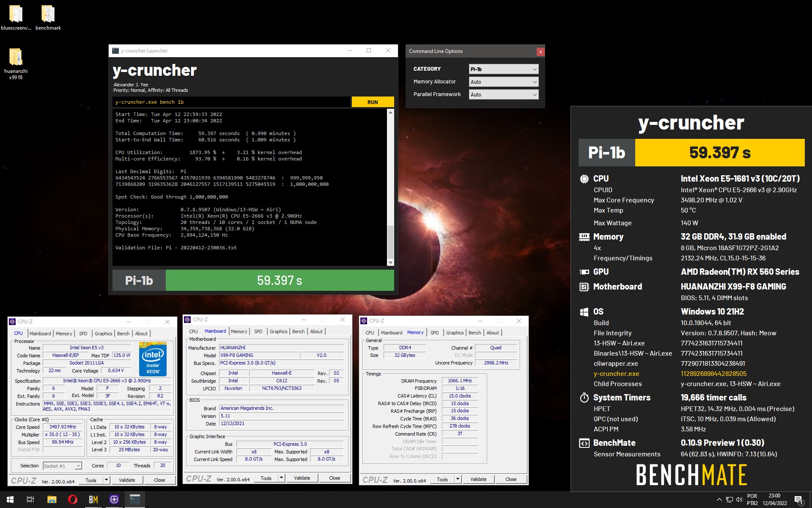Click the BenchMate CPU chip icon
Screen dimensions: 812x508
point(584,179)
